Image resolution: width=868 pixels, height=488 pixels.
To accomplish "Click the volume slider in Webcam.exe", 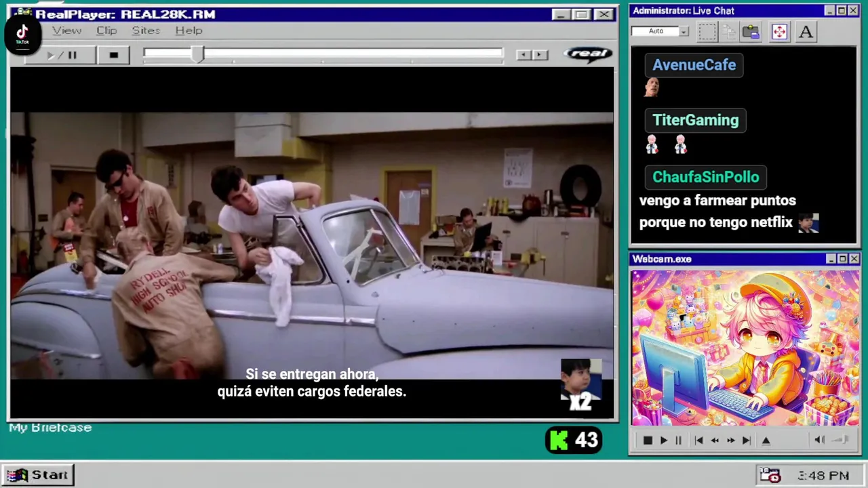I will [840, 440].
